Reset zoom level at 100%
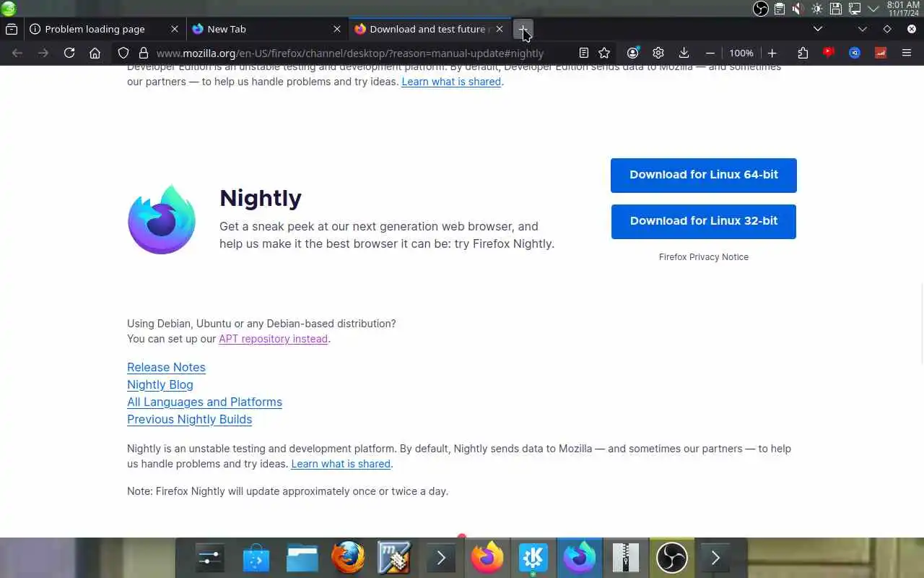This screenshot has height=578, width=924. (x=741, y=53)
